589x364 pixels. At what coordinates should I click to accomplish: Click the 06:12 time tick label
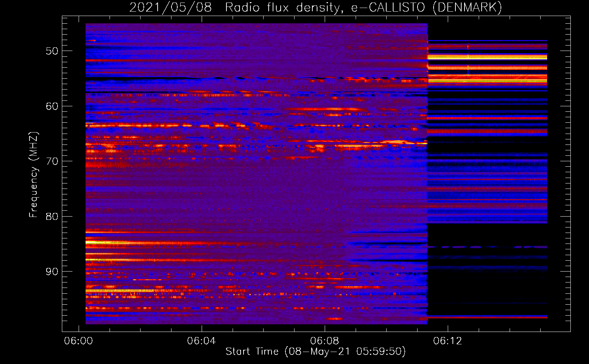pyautogui.click(x=447, y=341)
